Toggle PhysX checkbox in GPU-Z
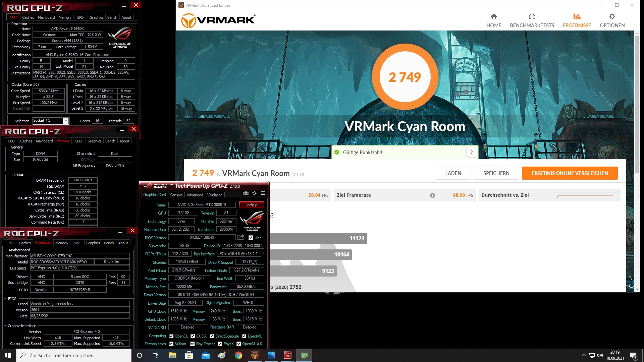Viewport: 644px width, 362px height. point(220,344)
